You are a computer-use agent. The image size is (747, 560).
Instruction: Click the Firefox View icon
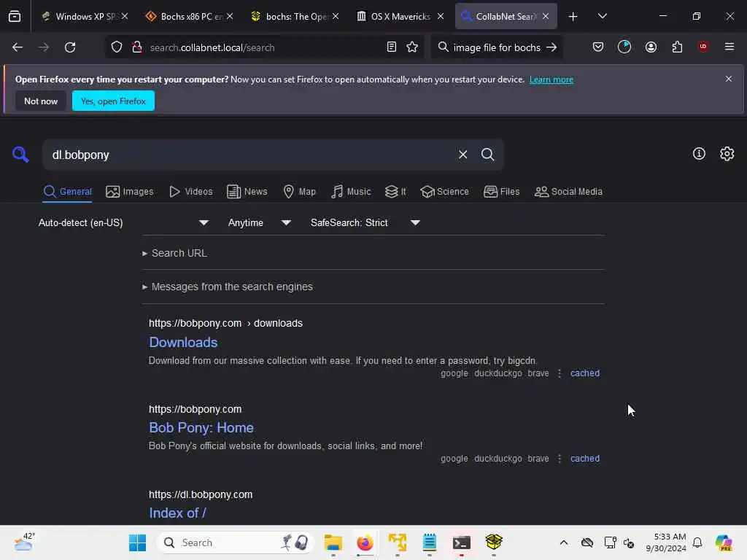click(15, 16)
